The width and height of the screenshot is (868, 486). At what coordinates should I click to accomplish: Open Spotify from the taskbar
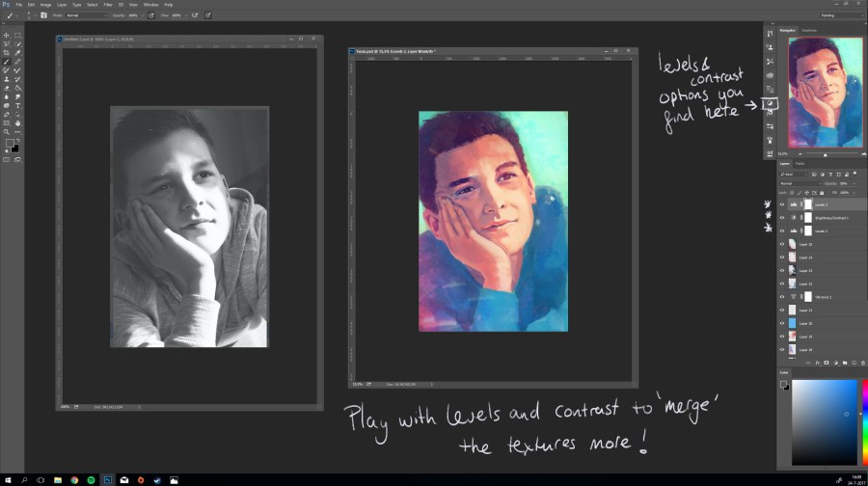(x=91, y=478)
